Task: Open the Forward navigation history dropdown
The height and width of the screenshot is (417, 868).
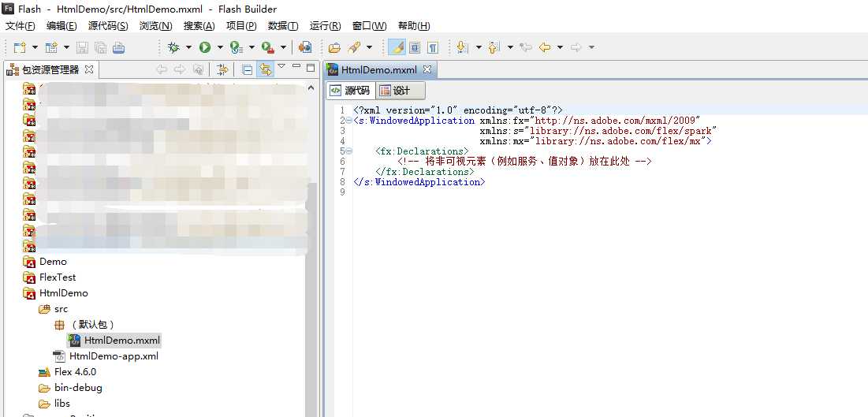Action: pos(591,47)
